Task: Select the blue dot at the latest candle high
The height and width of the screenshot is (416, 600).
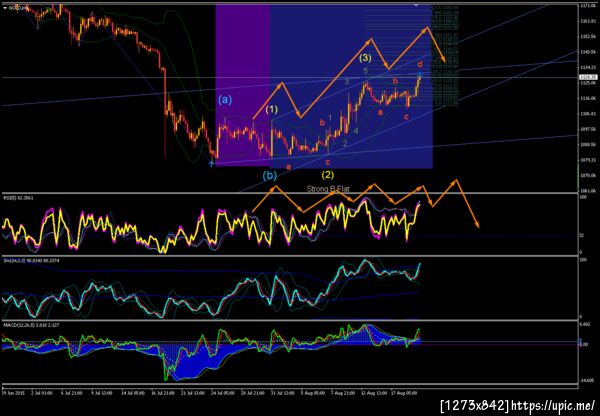Action: (420, 73)
